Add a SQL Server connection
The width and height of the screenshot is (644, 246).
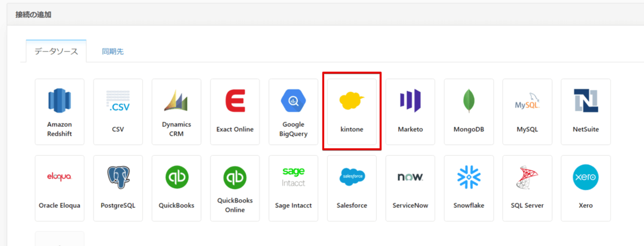[x=527, y=188]
